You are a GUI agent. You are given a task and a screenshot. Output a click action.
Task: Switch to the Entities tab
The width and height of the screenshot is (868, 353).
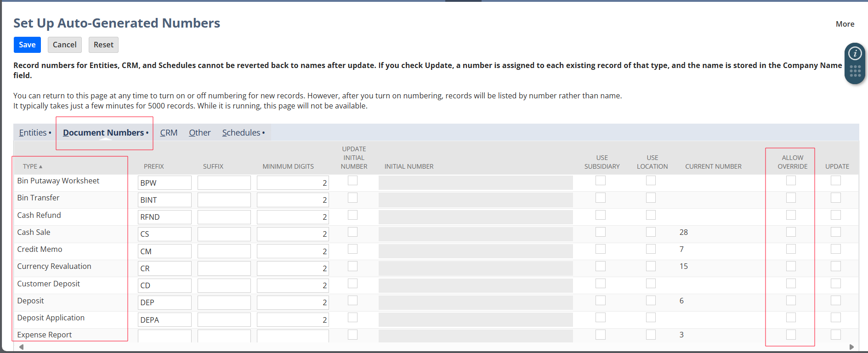[33, 133]
